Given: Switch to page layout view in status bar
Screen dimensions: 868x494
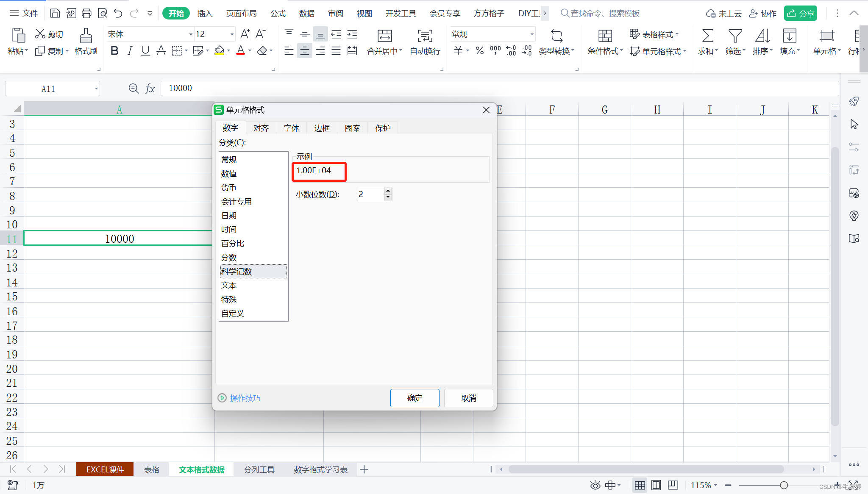Looking at the screenshot, I should point(656,485).
